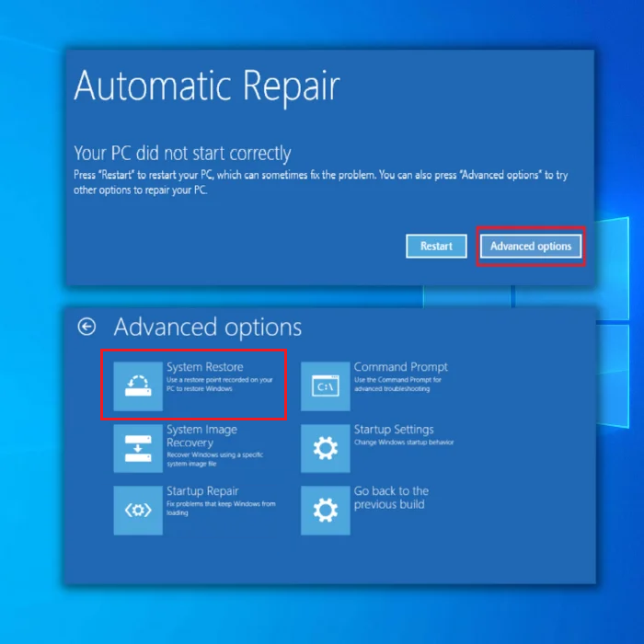Go back using the circled arrow icon
The height and width of the screenshot is (644, 644).
86,327
